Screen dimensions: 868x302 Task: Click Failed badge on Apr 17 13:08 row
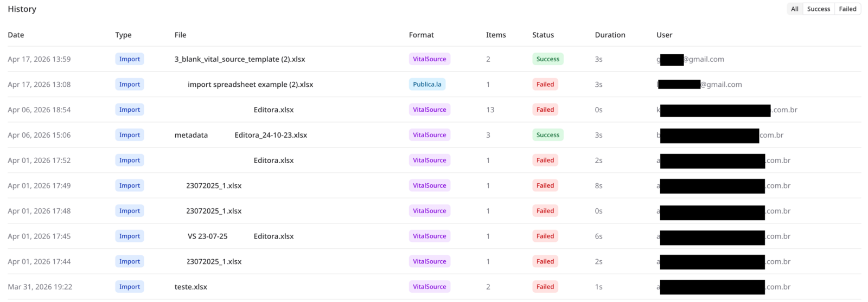click(545, 85)
